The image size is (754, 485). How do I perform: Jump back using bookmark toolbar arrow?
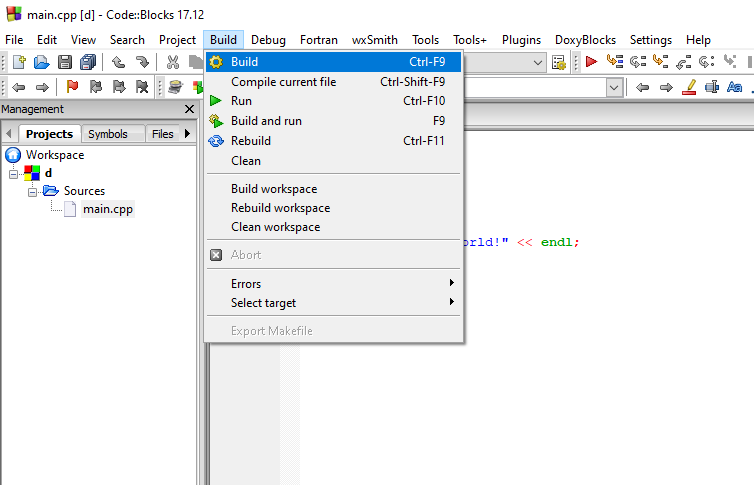(x=19, y=87)
